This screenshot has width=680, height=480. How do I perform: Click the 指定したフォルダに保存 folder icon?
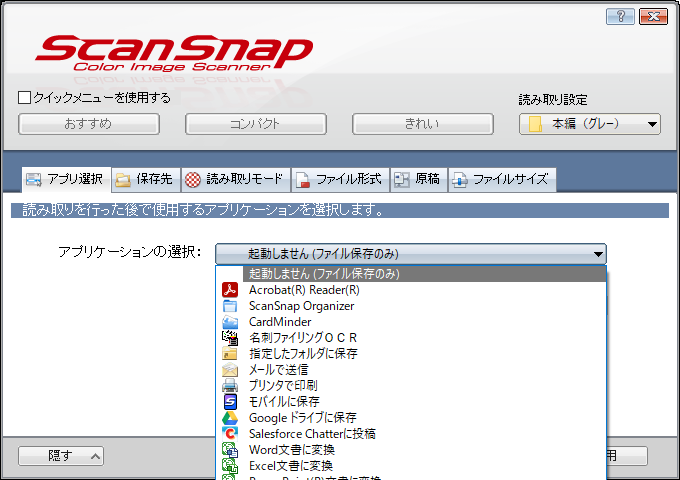click(x=230, y=354)
